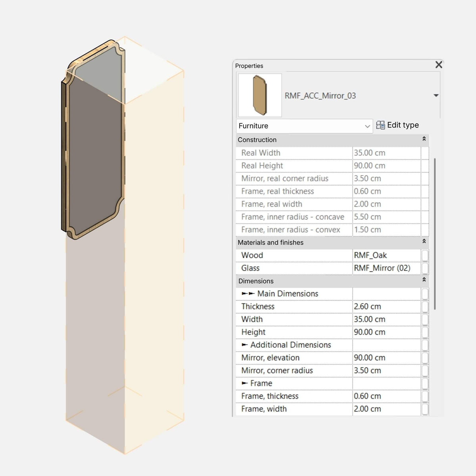Select the Real Width parameter label

coord(261,153)
